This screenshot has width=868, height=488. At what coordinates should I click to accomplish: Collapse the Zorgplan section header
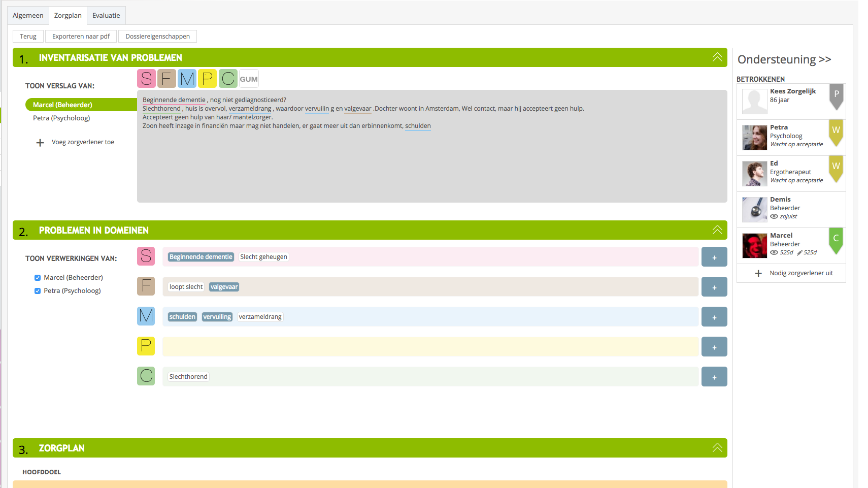[x=717, y=448]
